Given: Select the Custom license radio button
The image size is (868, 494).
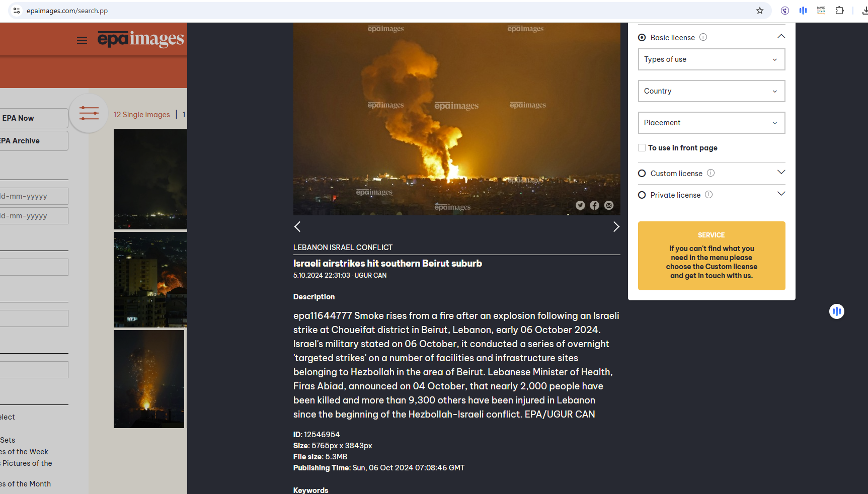Looking at the screenshot, I should pos(642,174).
